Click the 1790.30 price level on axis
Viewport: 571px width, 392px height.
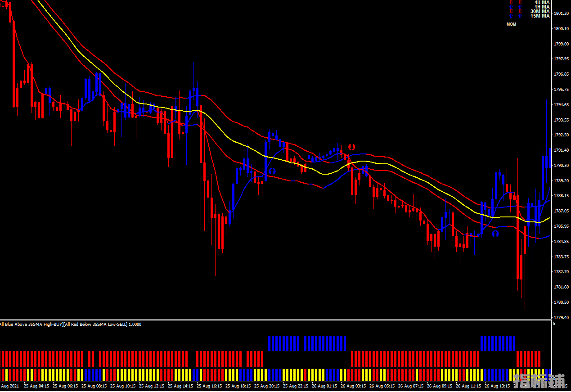click(x=561, y=166)
